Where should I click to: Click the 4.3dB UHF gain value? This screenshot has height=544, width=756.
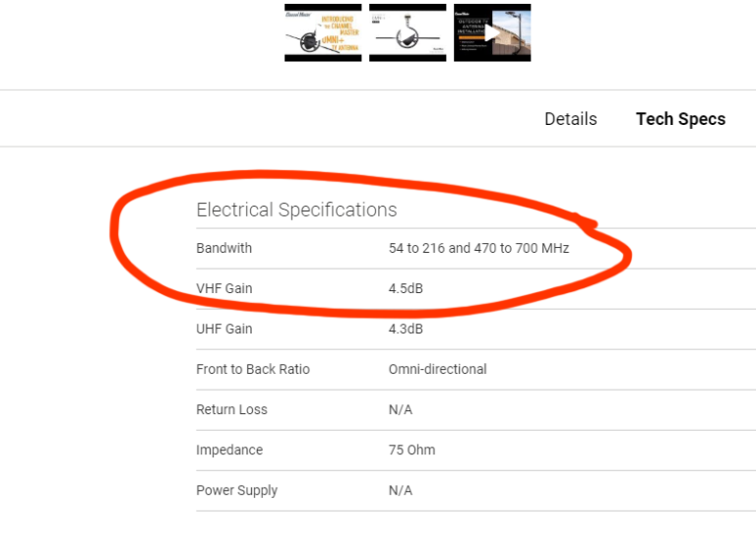[406, 329]
